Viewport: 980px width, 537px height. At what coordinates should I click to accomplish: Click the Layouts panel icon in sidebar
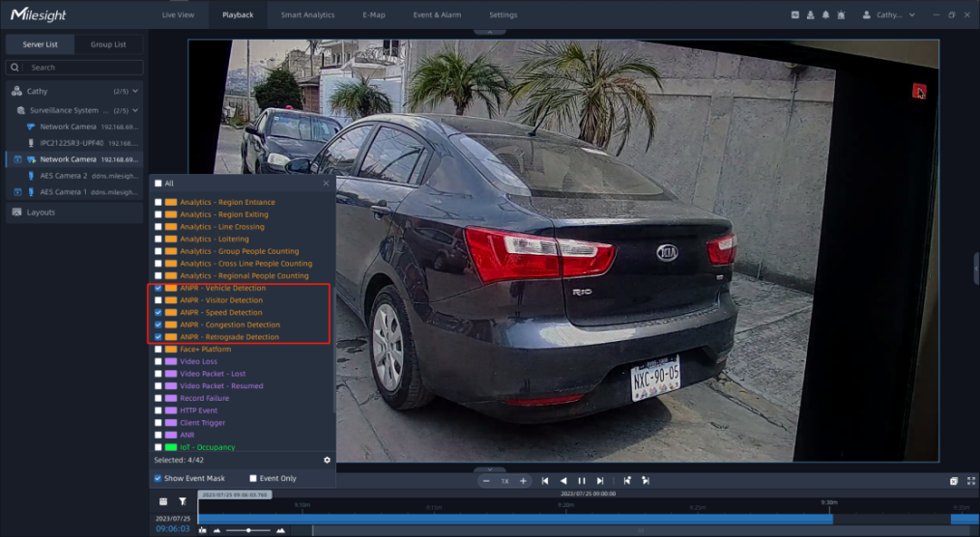(16, 212)
